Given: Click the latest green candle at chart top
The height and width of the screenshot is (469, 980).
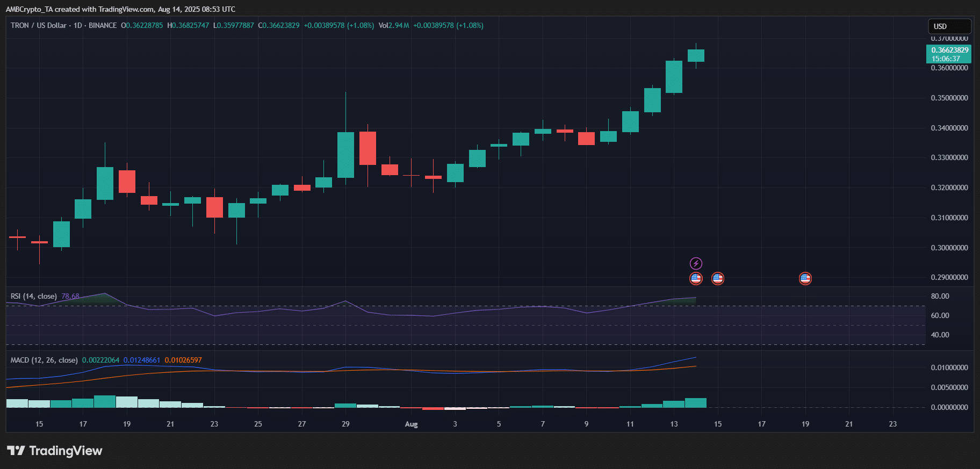Looking at the screenshot, I should coord(696,55).
